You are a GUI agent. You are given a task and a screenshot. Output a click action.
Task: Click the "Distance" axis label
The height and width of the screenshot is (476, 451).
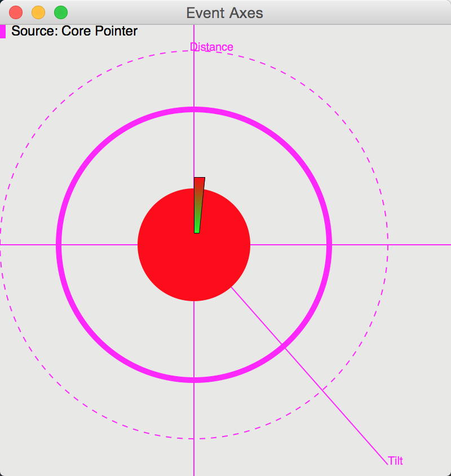click(211, 47)
